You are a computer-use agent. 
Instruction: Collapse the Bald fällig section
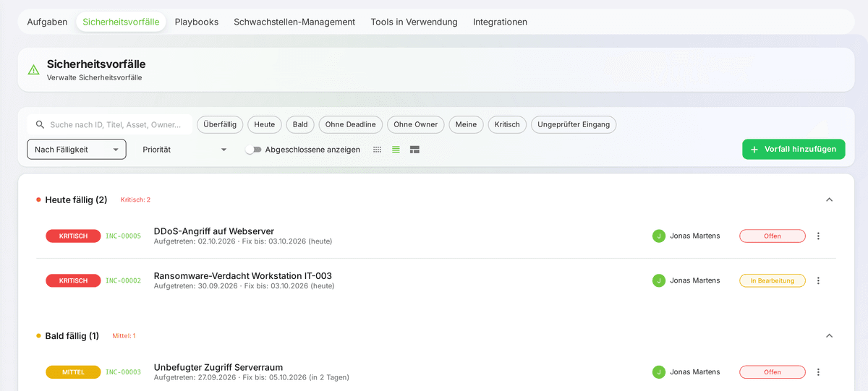pos(830,335)
